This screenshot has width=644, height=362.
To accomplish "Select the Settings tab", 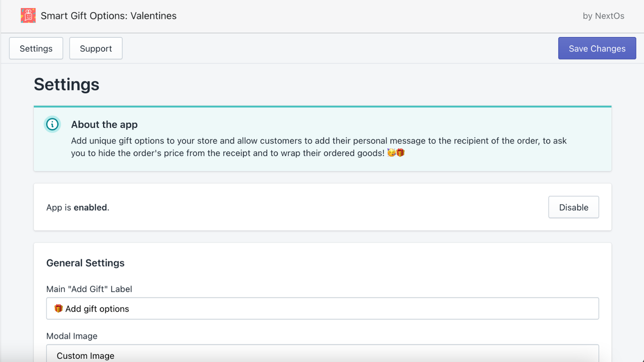I will [35, 48].
